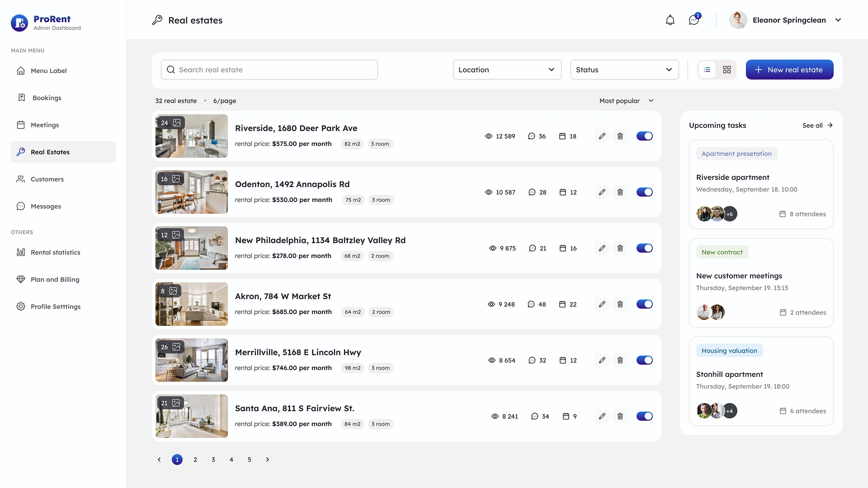Click the New real estate button
The width and height of the screenshot is (868, 488).
pos(789,70)
